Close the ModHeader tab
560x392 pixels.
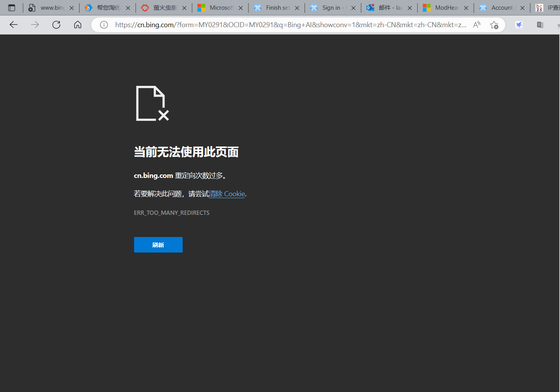(x=466, y=8)
